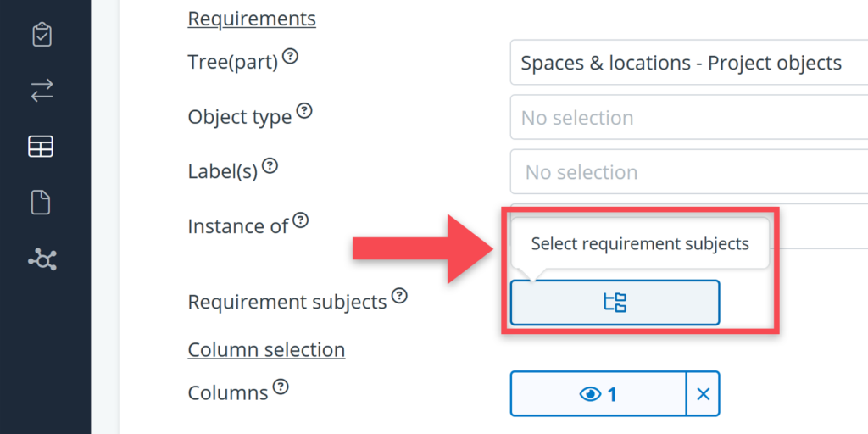Open the Object type selection dropdown
The image size is (868, 434).
click(688, 118)
